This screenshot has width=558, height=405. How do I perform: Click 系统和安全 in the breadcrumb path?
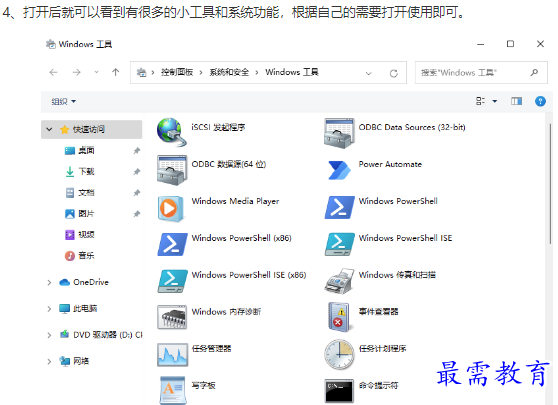(x=229, y=72)
